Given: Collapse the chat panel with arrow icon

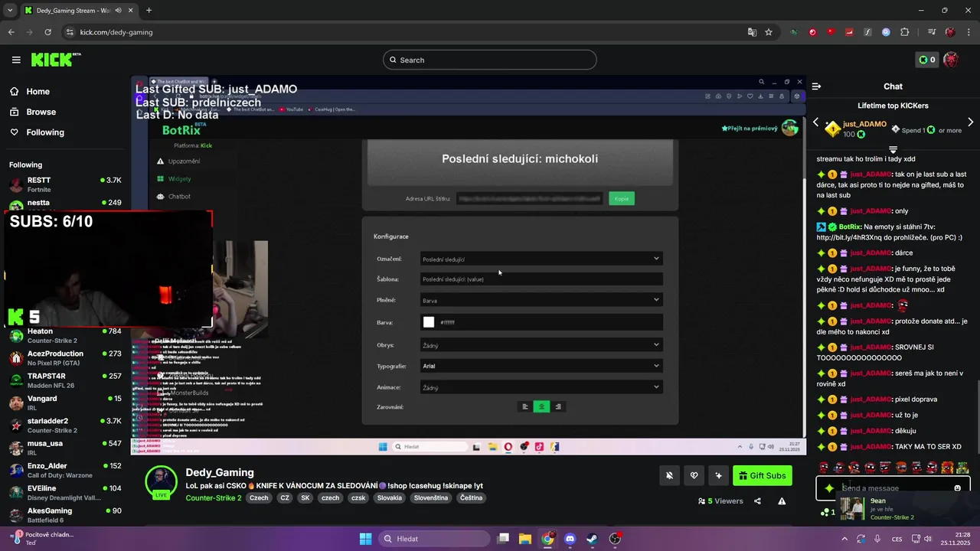Looking at the screenshot, I should pyautogui.click(x=816, y=86).
